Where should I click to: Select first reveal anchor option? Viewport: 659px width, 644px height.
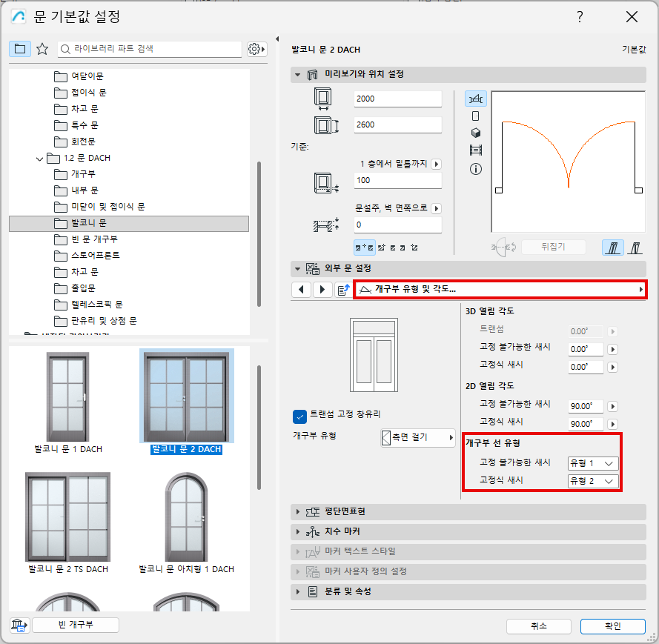[364, 248]
